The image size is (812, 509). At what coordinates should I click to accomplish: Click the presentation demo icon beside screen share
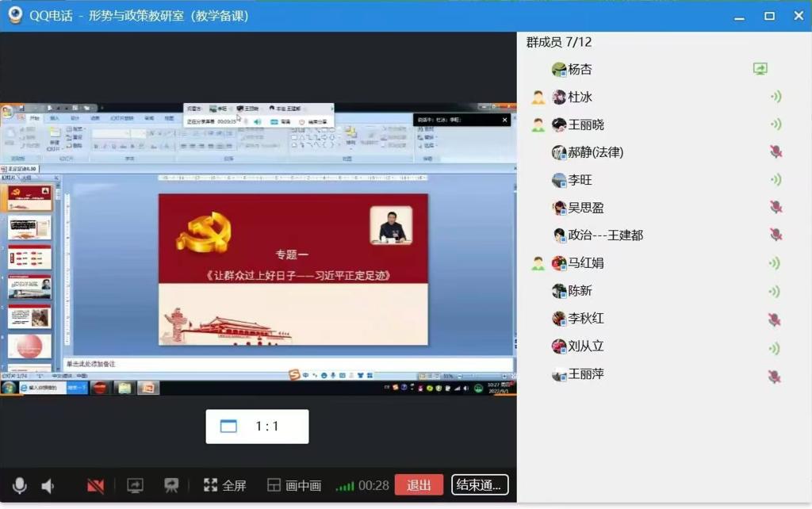tap(171, 485)
